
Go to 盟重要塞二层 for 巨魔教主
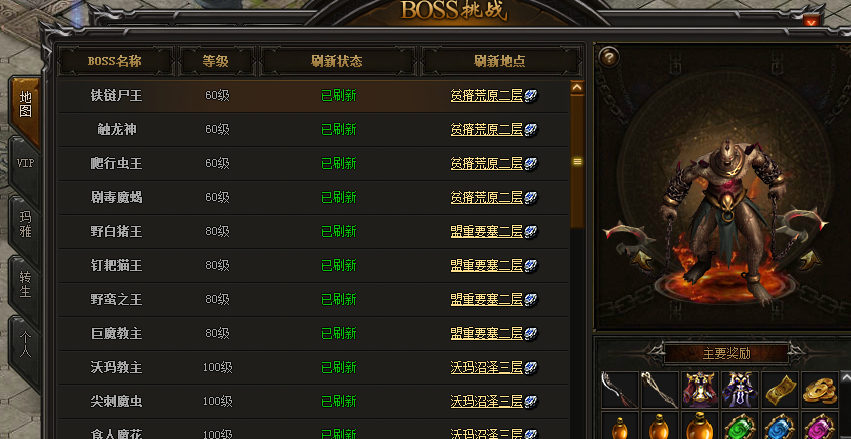(486, 333)
